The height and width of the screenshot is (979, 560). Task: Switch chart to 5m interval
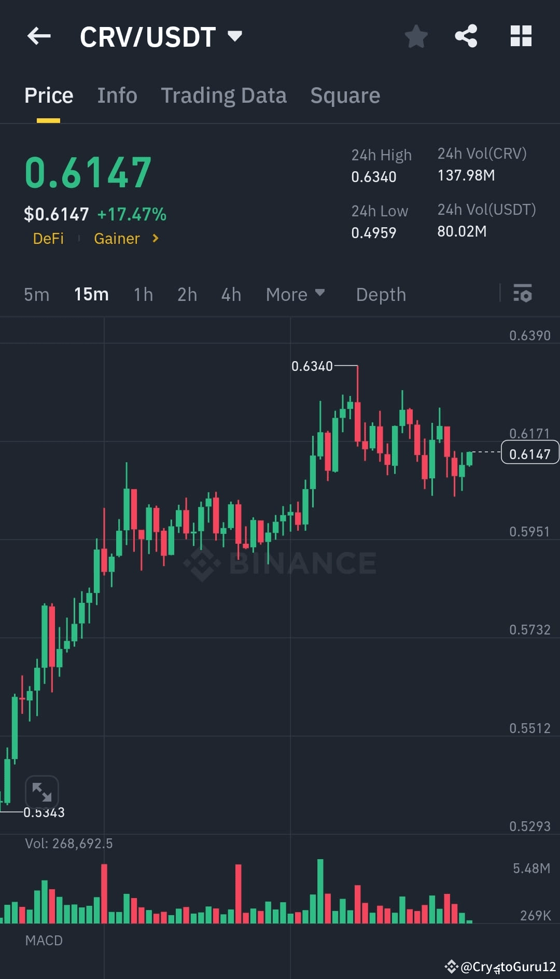36,294
